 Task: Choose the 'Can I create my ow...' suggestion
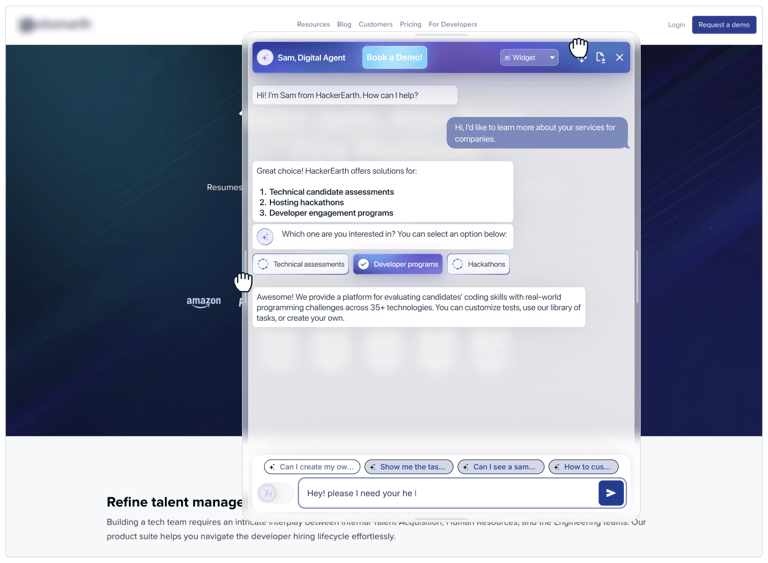coord(312,467)
